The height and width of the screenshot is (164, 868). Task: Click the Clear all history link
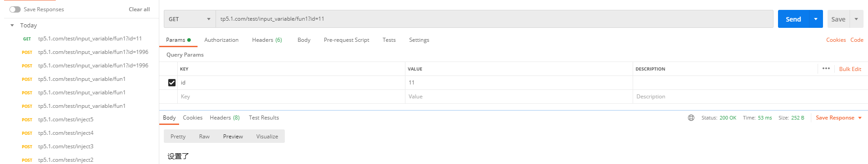(139, 9)
